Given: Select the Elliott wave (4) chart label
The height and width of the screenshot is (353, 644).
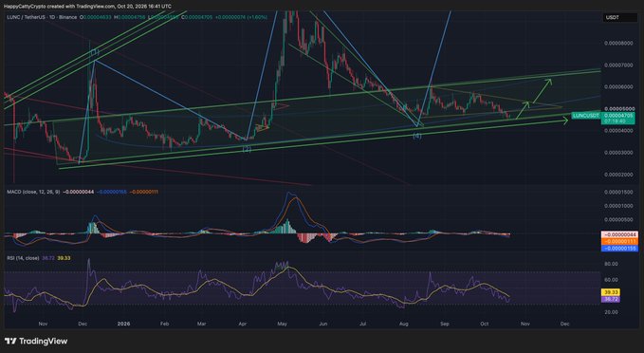Looking at the screenshot, I should tap(417, 136).
